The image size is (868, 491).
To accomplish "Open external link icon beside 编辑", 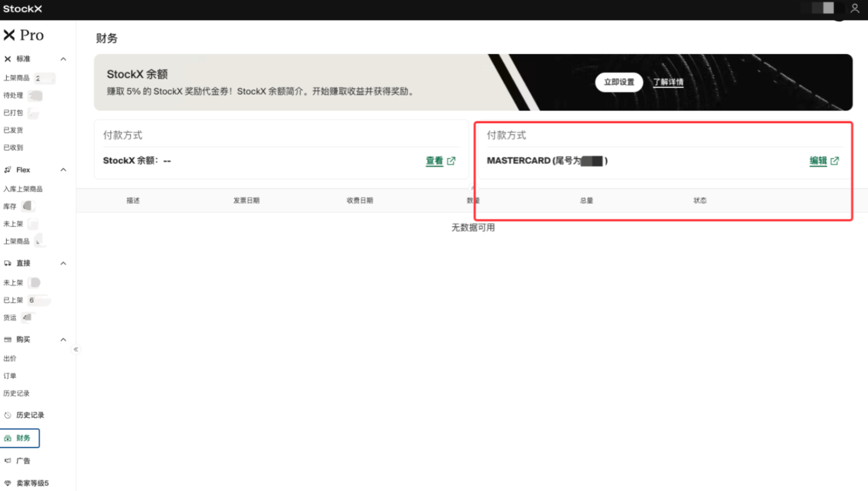I will point(834,161).
